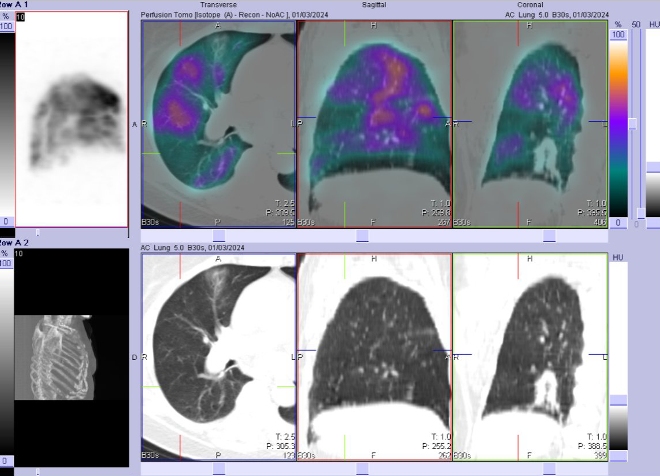Edit the 0 lower percent field of Row A 1
Screen dimensions: 660x476
(x=6, y=222)
